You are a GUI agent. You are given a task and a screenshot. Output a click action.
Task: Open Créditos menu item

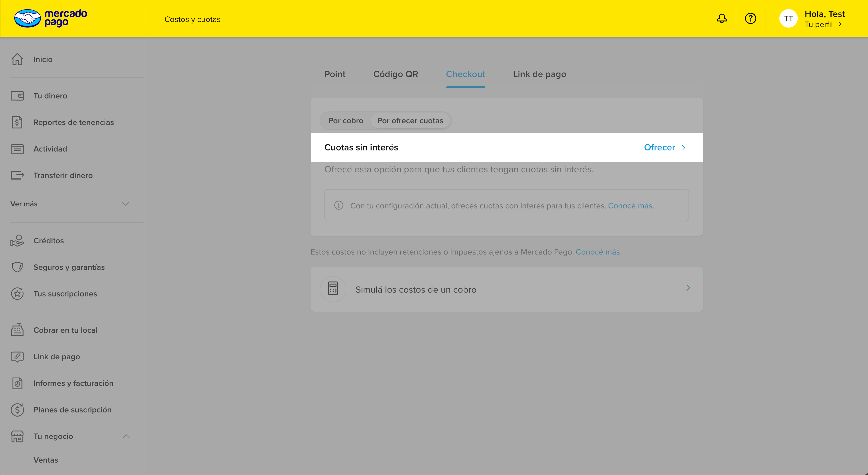point(48,241)
